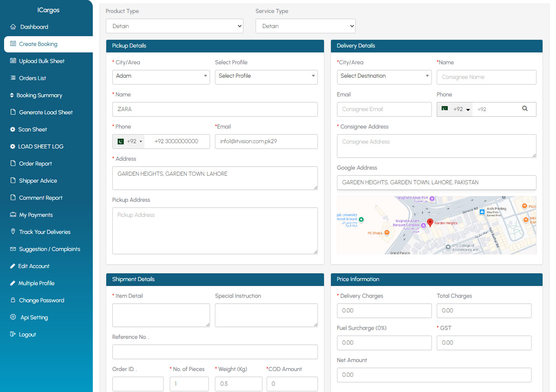The width and height of the screenshot is (556, 392).
Task: Click the red map pin marker
Action: 430,222
